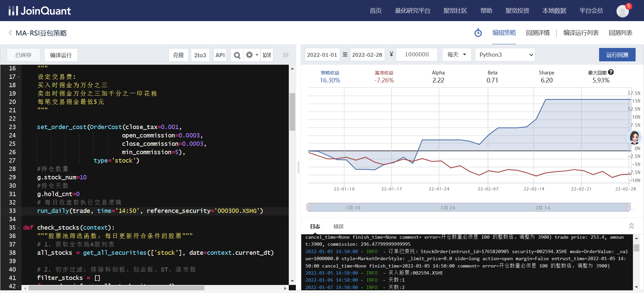644x293 pixels.
Task: Click the panel divider drag handle
Action: [298, 167]
